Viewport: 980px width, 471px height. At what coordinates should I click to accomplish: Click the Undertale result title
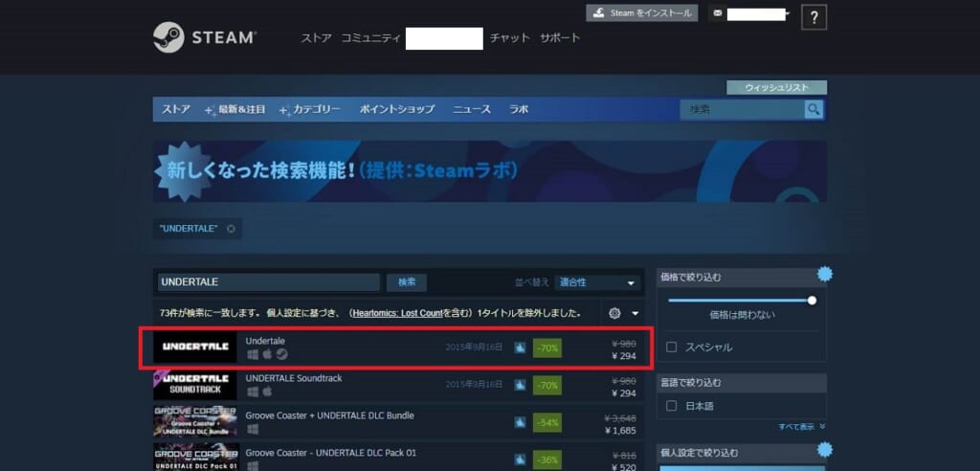coord(266,341)
